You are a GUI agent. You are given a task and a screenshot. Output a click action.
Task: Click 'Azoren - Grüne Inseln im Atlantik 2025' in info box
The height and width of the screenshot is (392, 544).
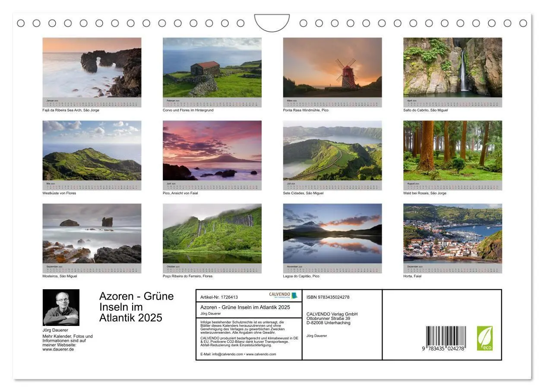pos(245,307)
